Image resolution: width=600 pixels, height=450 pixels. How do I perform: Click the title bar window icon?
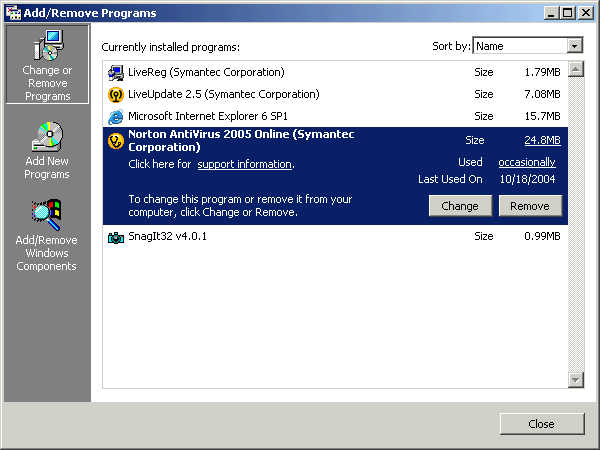pyautogui.click(x=14, y=12)
